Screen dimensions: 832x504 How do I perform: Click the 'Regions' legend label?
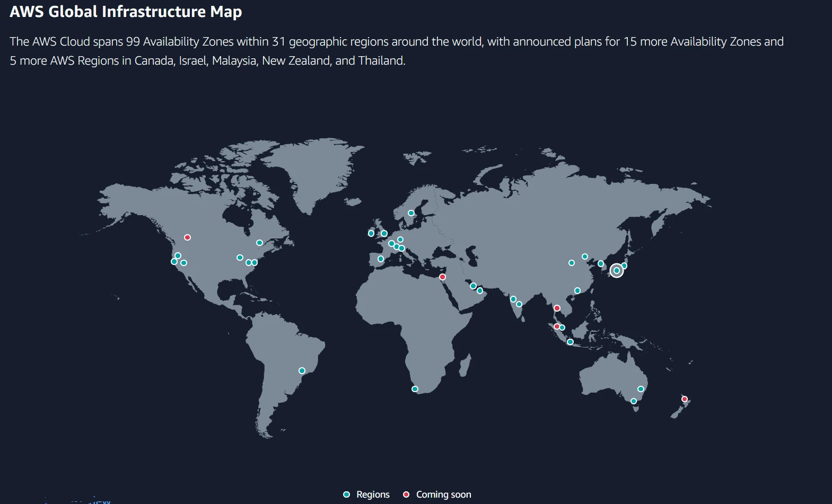click(x=373, y=494)
